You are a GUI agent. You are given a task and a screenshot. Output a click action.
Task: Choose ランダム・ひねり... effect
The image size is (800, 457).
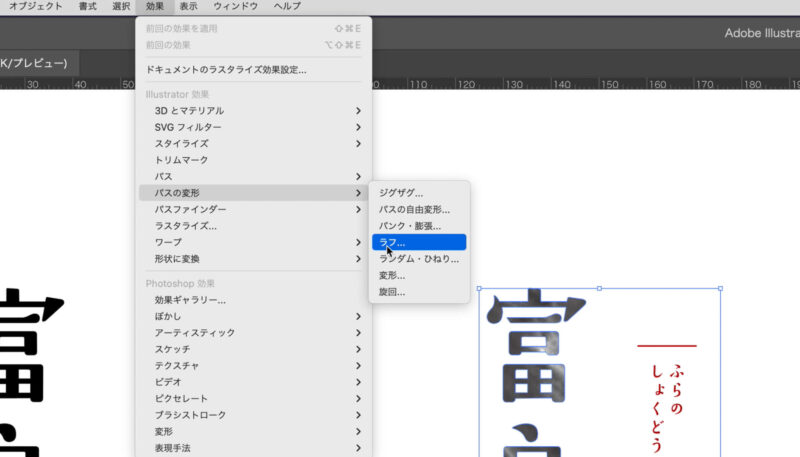pyautogui.click(x=418, y=259)
